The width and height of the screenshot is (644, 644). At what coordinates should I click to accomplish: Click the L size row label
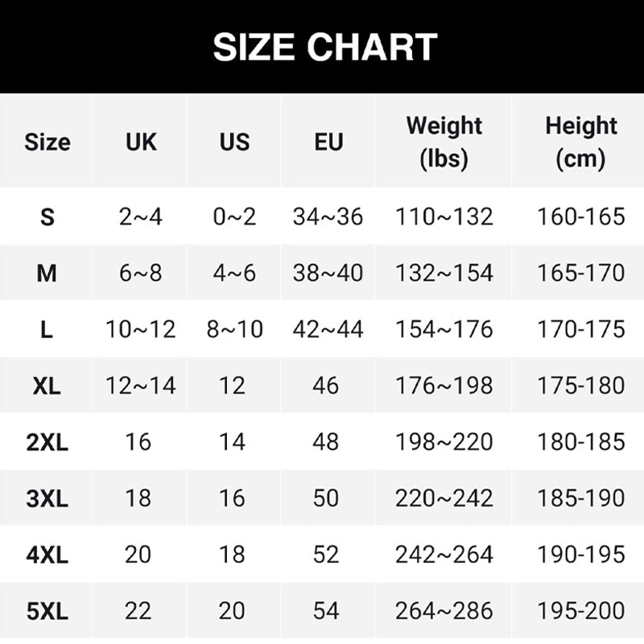[x=47, y=329]
